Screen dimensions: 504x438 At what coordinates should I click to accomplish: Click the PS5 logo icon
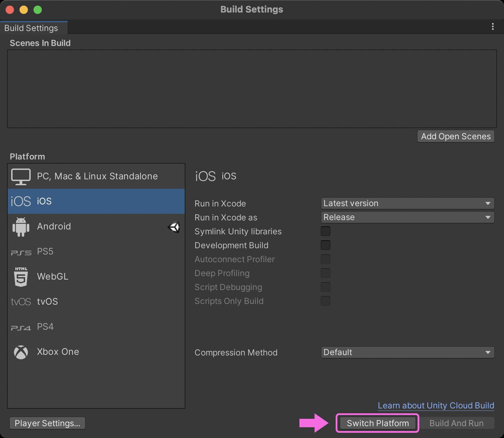[21, 252]
